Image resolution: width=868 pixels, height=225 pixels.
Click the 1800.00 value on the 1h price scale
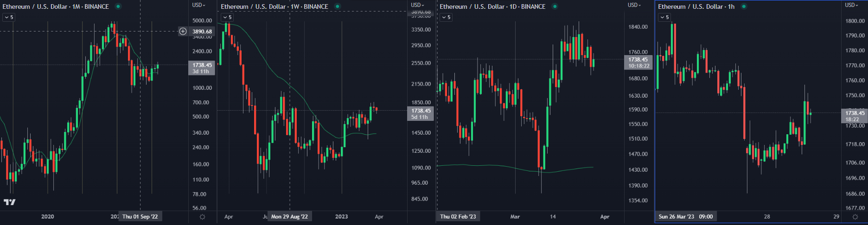[855, 21]
